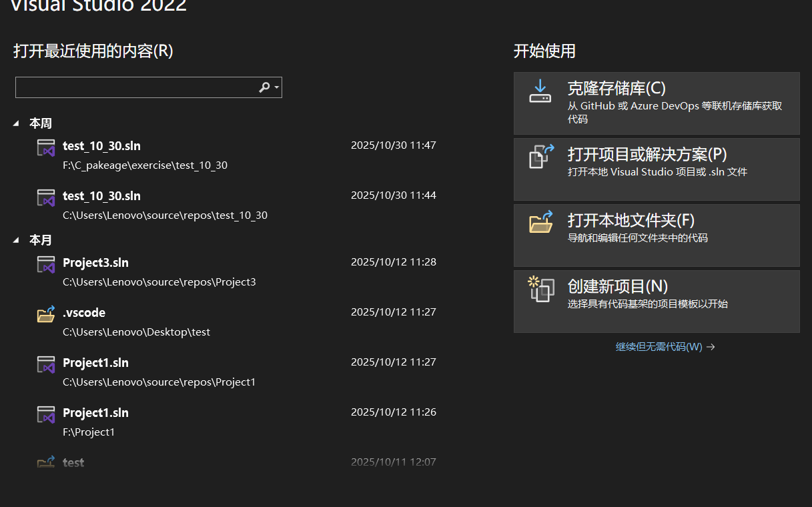
Task: Click the path C:\Users\Lenovo\Desktop\test
Action: (x=136, y=332)
